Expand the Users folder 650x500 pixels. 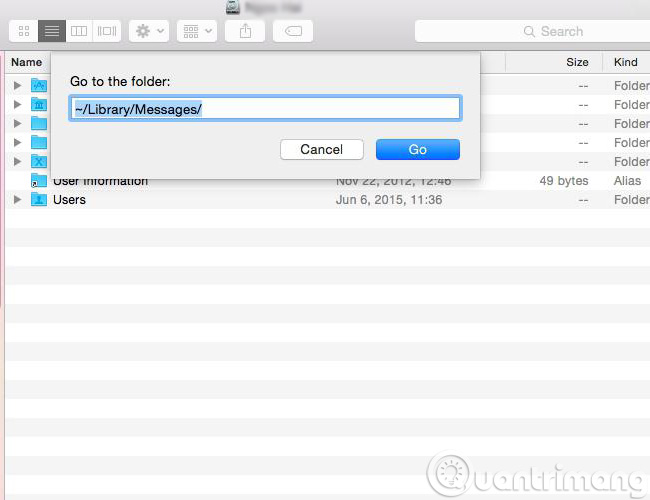point(17,199)
